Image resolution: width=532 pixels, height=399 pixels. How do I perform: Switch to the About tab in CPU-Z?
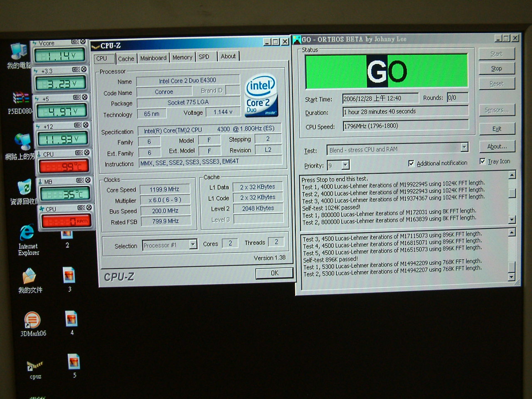(x=228, y=56)
